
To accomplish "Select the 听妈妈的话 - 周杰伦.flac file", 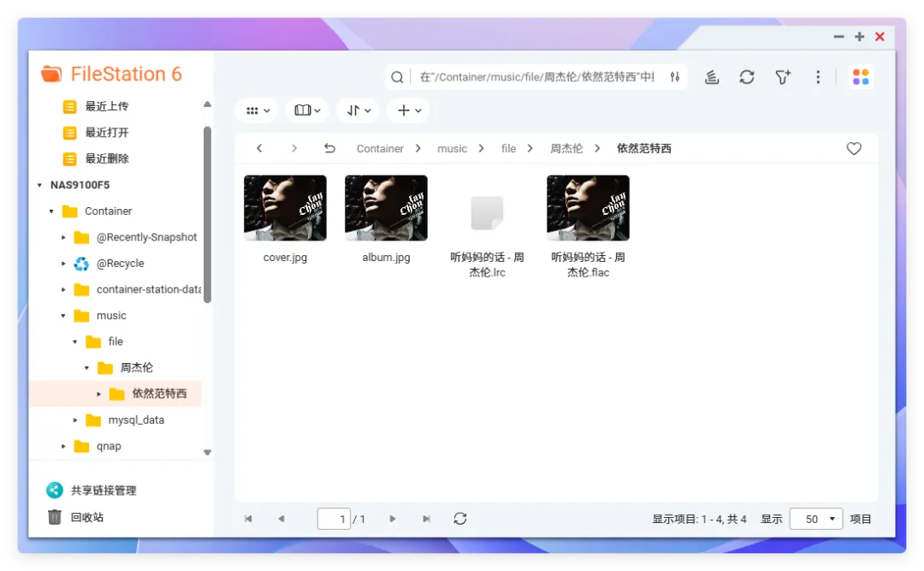I will coord(588,208).
